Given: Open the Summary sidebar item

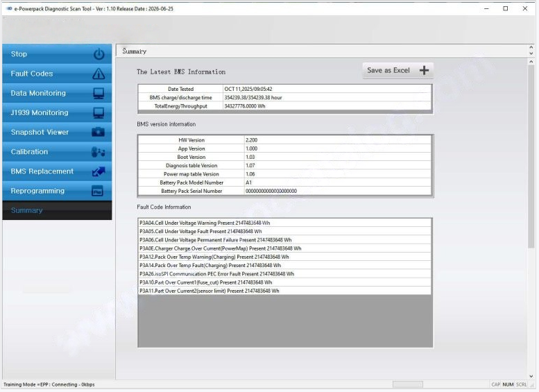Looking at the screenshot, I should click(x=27, y=210).
